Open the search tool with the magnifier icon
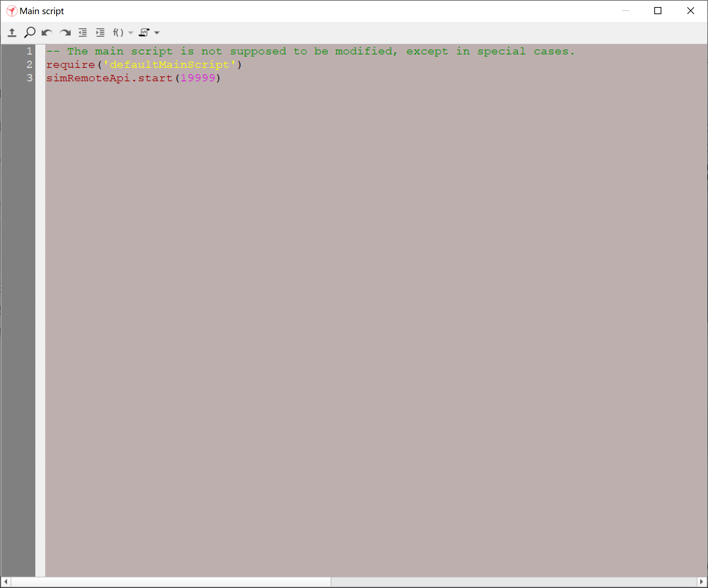The width and height of the screenshot is (708, 588). pyautogui.click(x=30, y=33)
